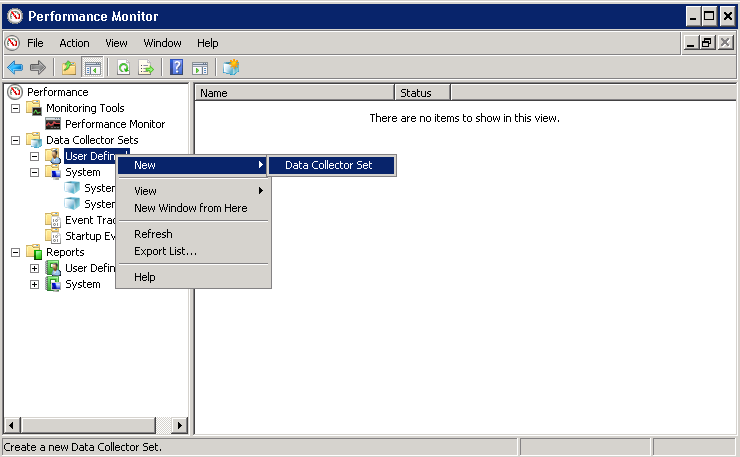Click the Refresh toolbar icon
This screenshot has width=740, height=457.
(124, 68)
